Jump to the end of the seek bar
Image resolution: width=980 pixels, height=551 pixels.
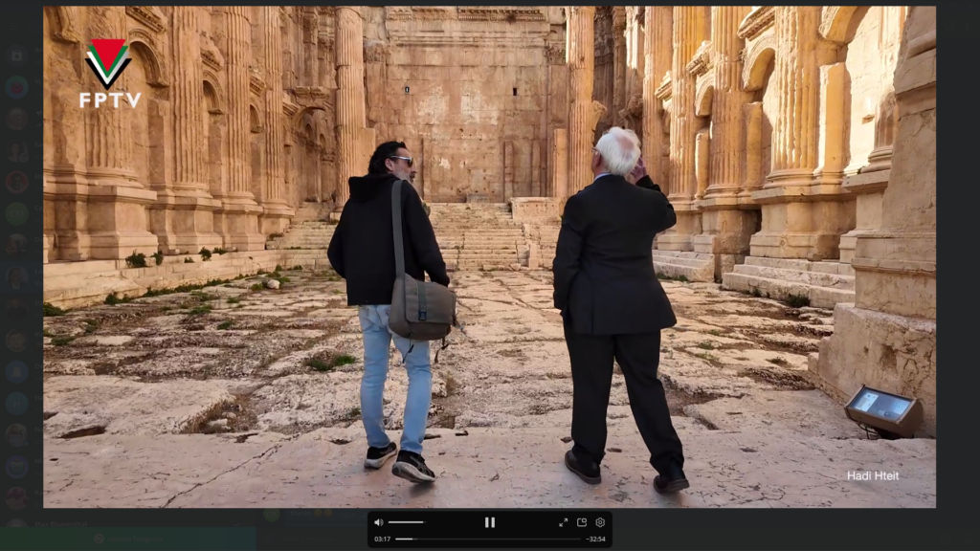point(579,540)
